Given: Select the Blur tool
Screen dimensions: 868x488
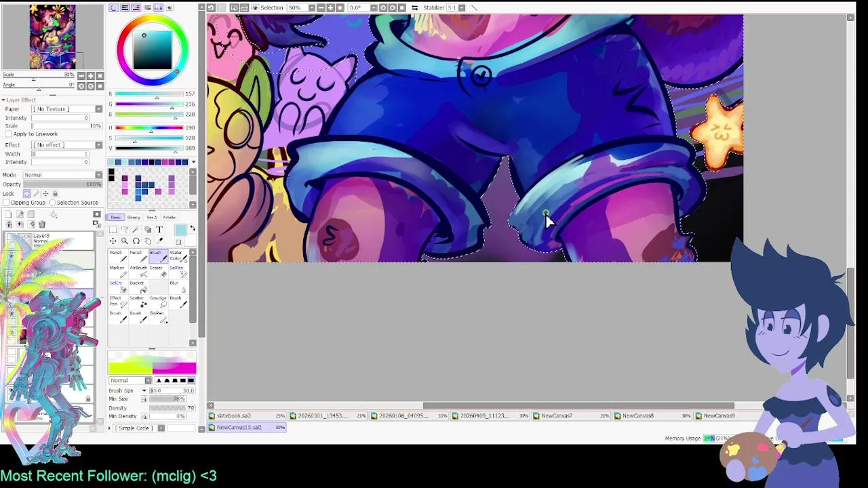Looking at the screenshot, I should (x=178, y=286).
